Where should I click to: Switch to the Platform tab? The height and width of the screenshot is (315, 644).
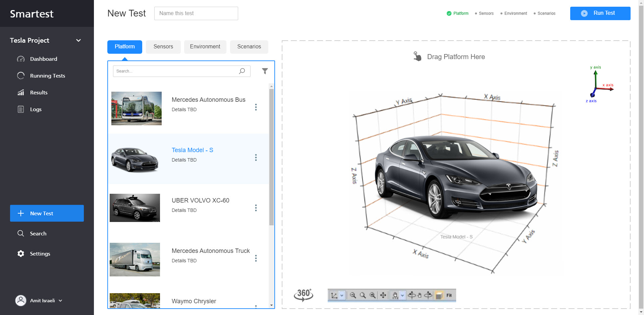pyautogui.click(x=125, y=47)
